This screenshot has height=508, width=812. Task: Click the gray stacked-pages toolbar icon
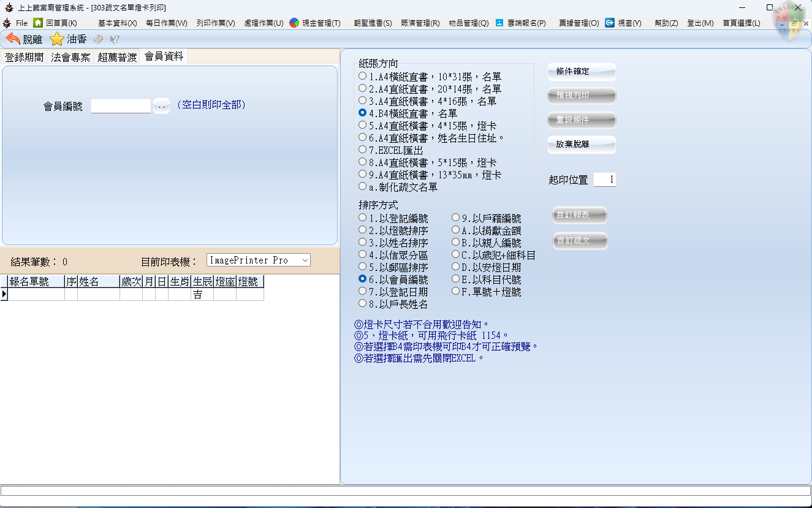click(x=98, y=39)
